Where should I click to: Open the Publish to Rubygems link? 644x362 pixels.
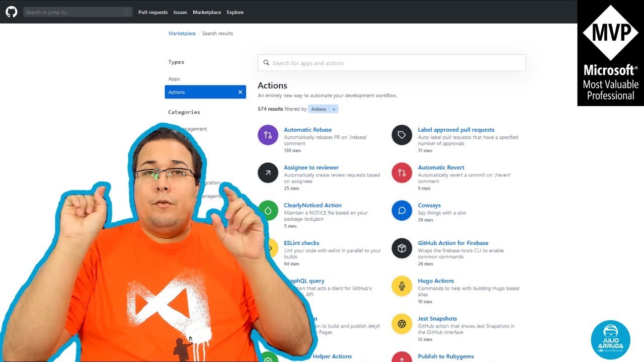[x=446, y=356]
